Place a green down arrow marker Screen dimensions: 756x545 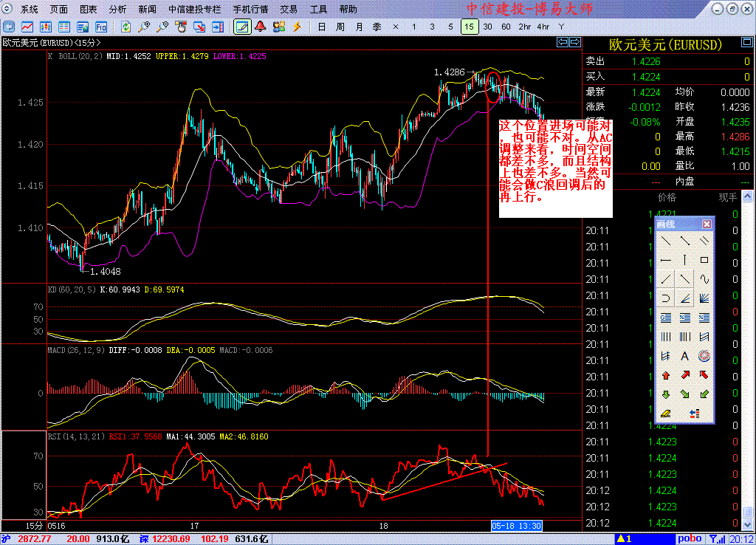[x=666, y=394]
